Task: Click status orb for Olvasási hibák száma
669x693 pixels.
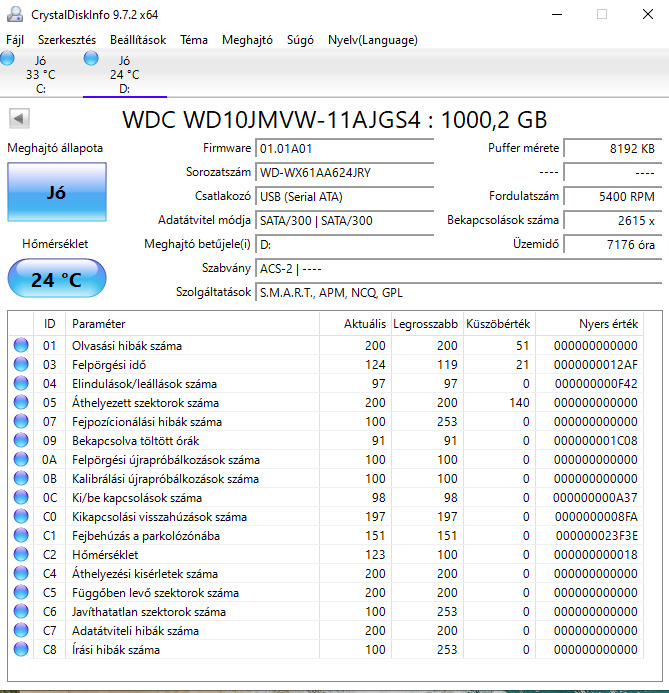Action: pyautogui.click(x=21, y=345)
